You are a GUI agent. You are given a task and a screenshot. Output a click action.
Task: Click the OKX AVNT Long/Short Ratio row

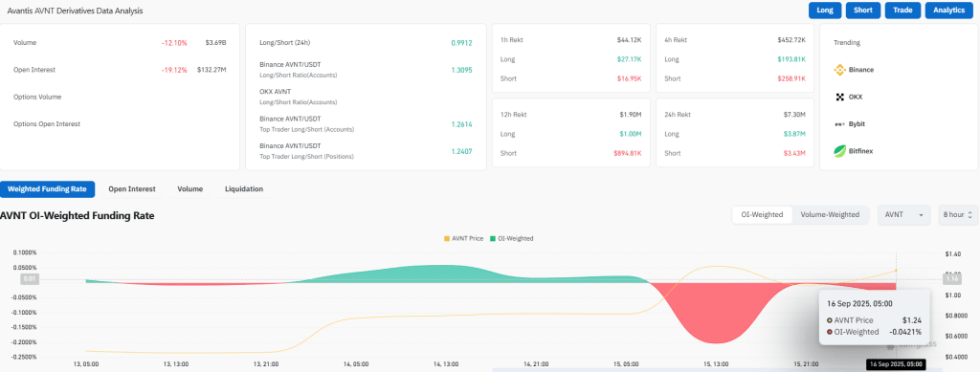366,97
